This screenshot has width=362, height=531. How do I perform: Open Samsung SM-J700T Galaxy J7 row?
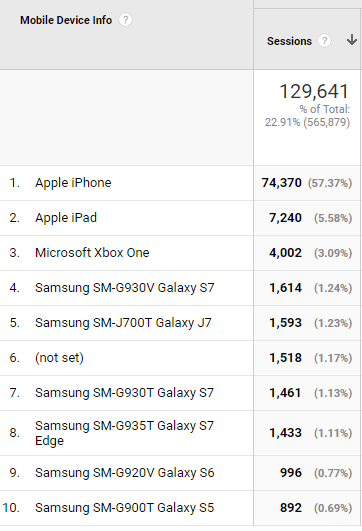point(123,323)
